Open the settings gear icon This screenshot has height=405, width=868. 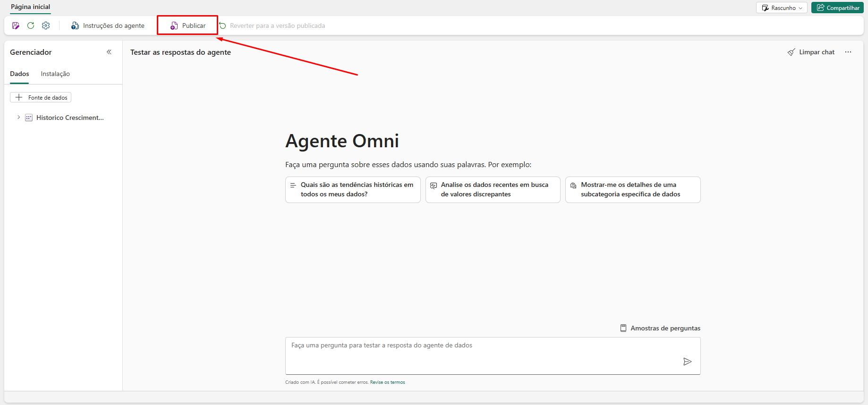point(46,25)
